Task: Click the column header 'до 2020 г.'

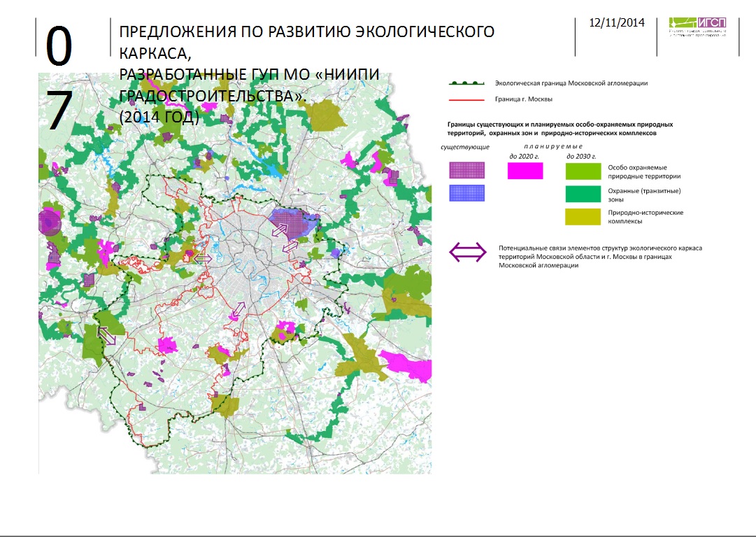Action: coord(524,156)
